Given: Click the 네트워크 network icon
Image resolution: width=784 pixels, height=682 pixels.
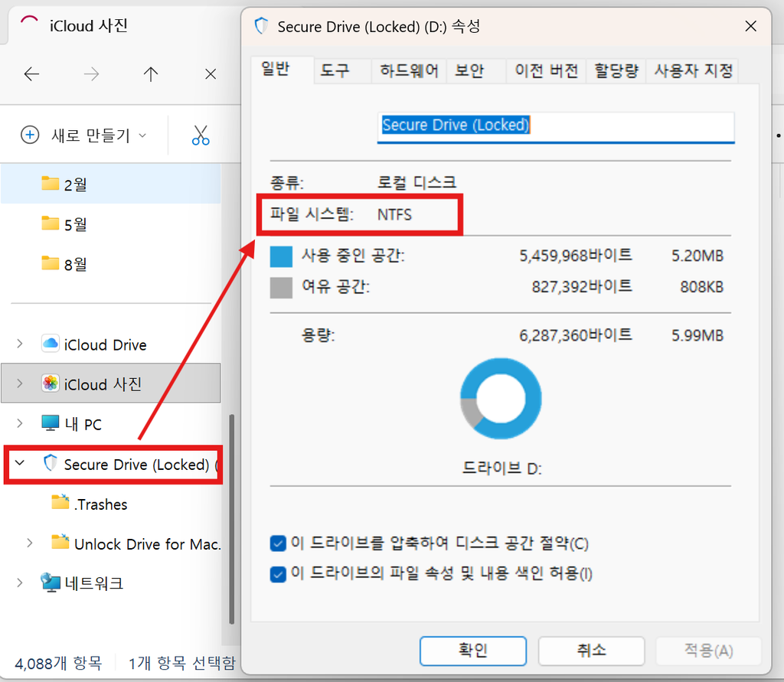Looking at the screenshot, I should [51, 582].
